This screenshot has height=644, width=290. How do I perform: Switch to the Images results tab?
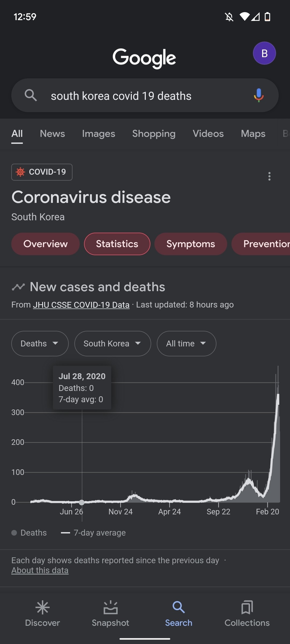99,134
